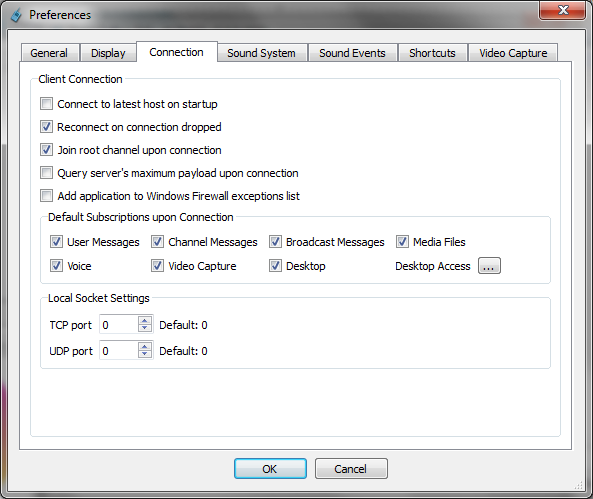The image size is (593, 499).
Task: Open the Shortcuts tab
Action: tap(432, 53)
